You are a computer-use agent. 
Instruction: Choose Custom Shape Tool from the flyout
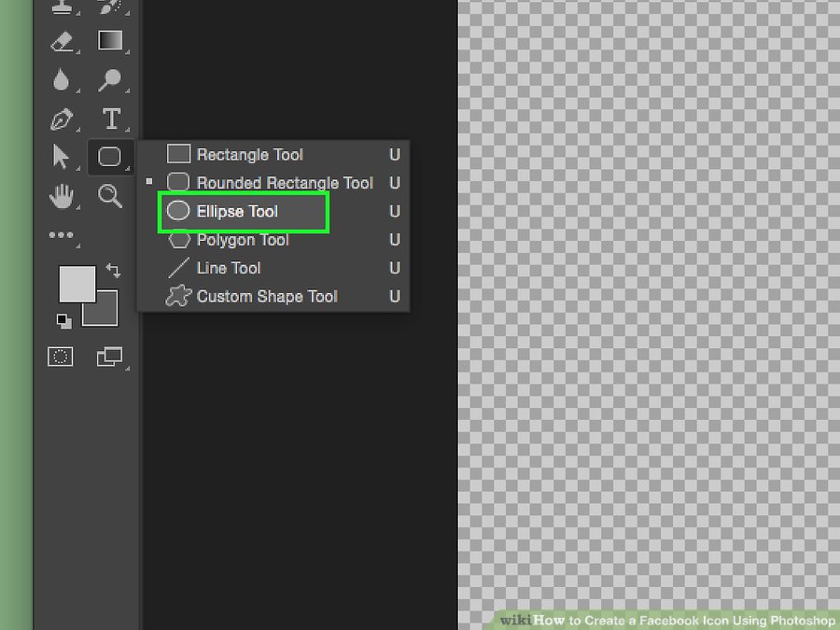pyautogui.click(x=266, y=297)
